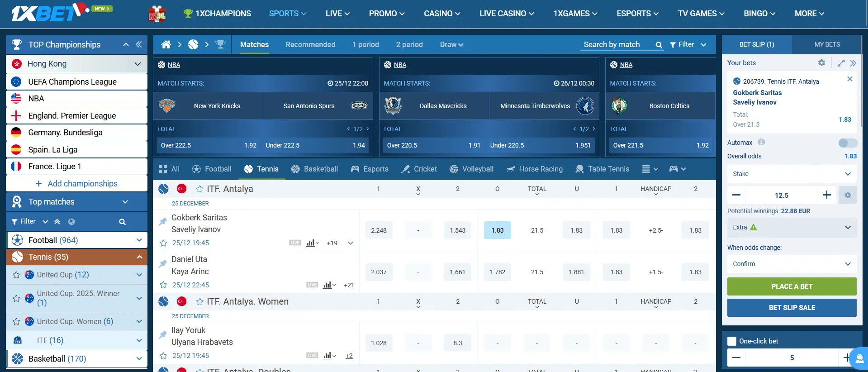
Task: Open statistics chart for Uta–Arinc match
Action: coord(329,285)
